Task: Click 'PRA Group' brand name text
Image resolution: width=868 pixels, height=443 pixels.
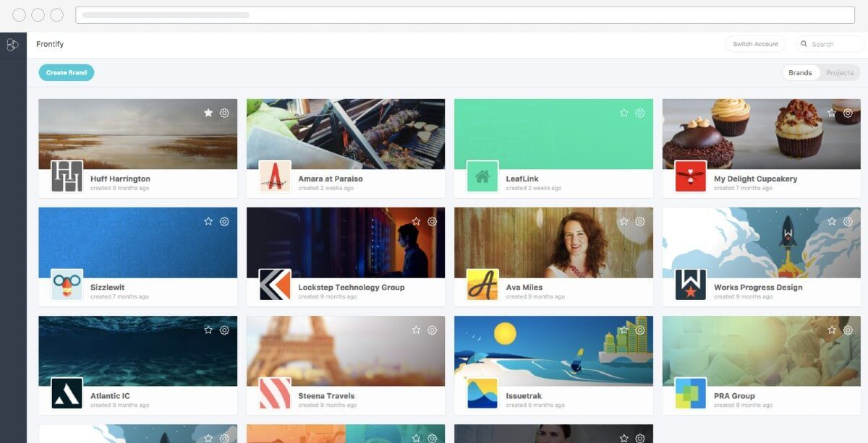Action: pos(734,395)
